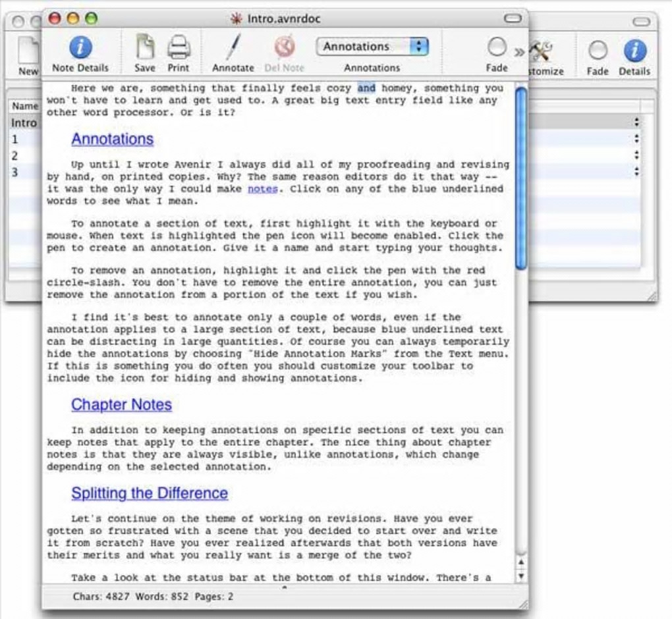Toggle Fade in the Intro window toolbar

(497, 47)
